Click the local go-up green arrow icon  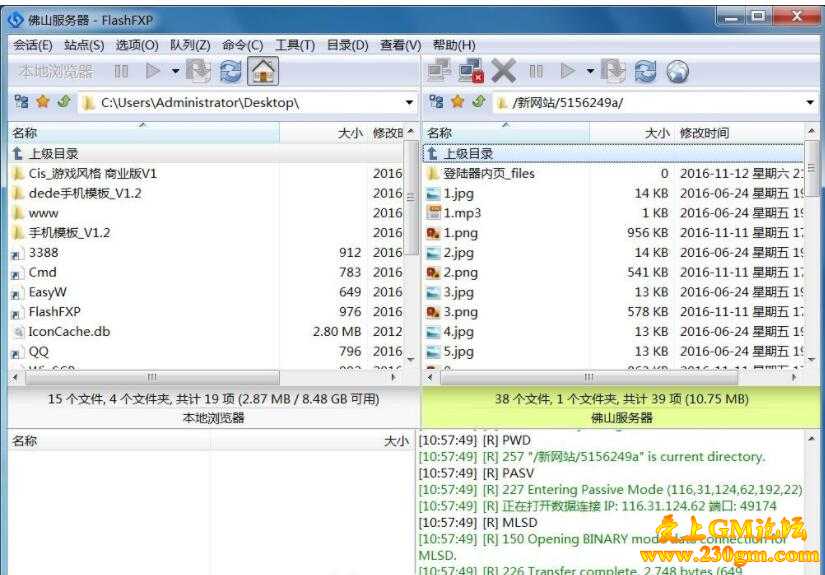64,102
